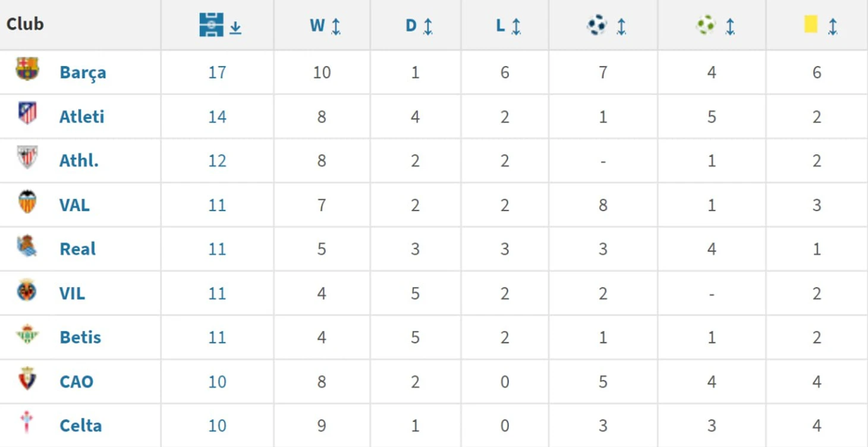Viewport: 868px width, 447px height.
Task: Click the Valencia bat crest icon
Action: (x=27, y=202)
